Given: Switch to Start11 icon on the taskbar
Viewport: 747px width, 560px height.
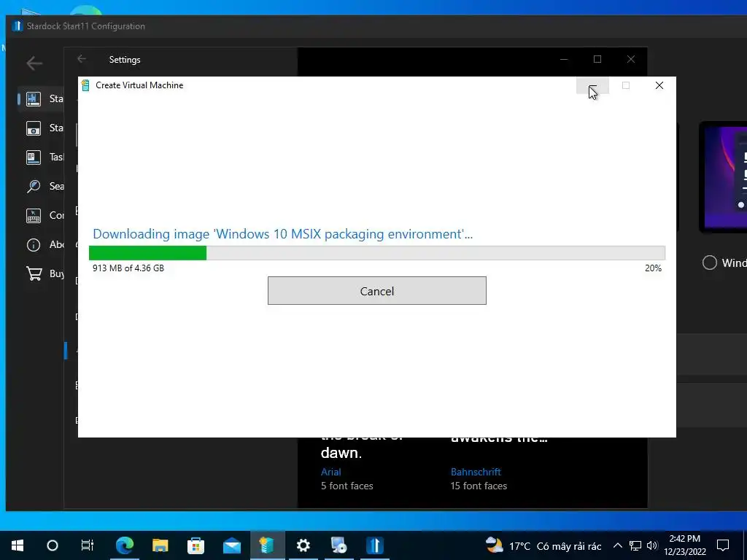Looking at the screenshot, I should tap(375, 545).
